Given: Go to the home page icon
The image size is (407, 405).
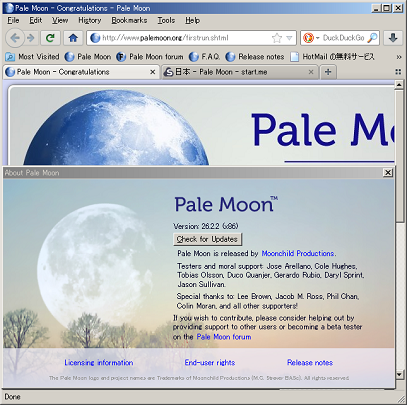Looking at the screenshot, I should coord(73,38).
